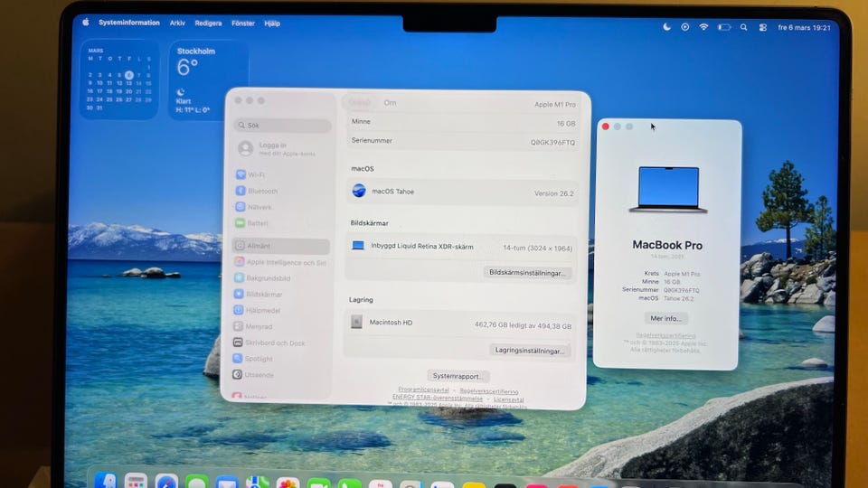Open the Apple menu

click(86, 23)
